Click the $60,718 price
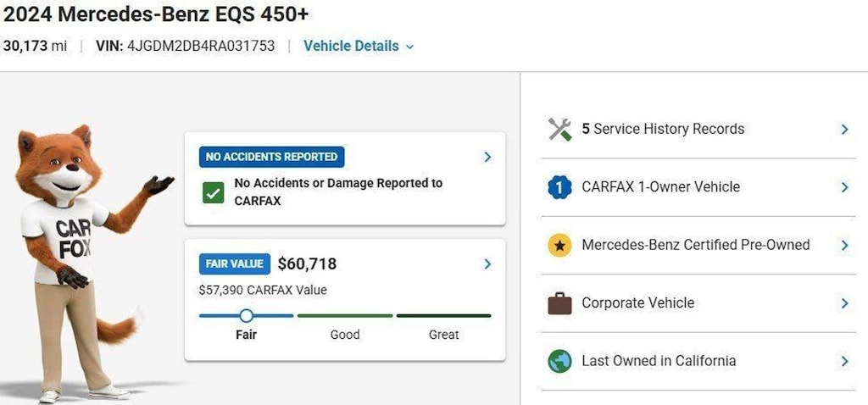 [307, 264]
